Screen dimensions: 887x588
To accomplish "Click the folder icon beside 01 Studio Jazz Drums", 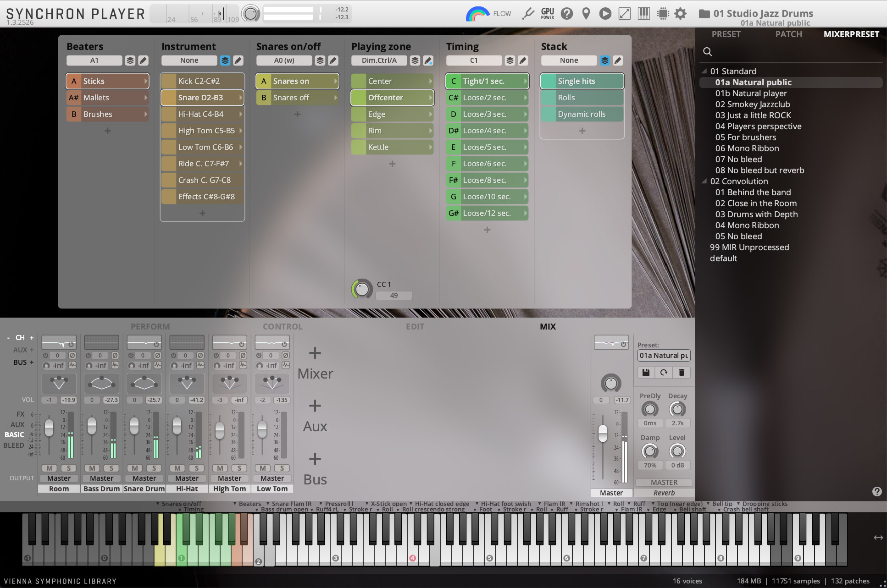I will (704, 14).
